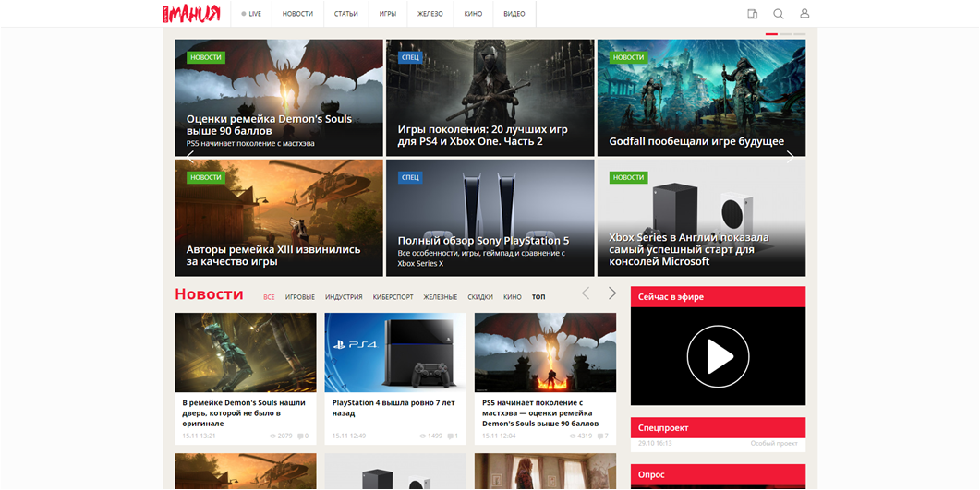The width and height of the screenshot is (980, 490).
Task: Open the Игры menu item
Action: (x=388, y=14)
